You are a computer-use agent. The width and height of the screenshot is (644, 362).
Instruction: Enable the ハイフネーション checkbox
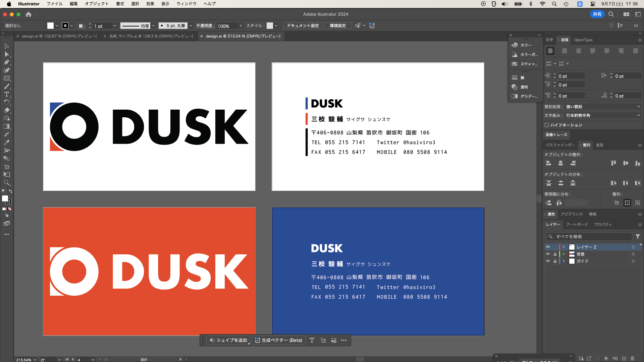[547, 125]
